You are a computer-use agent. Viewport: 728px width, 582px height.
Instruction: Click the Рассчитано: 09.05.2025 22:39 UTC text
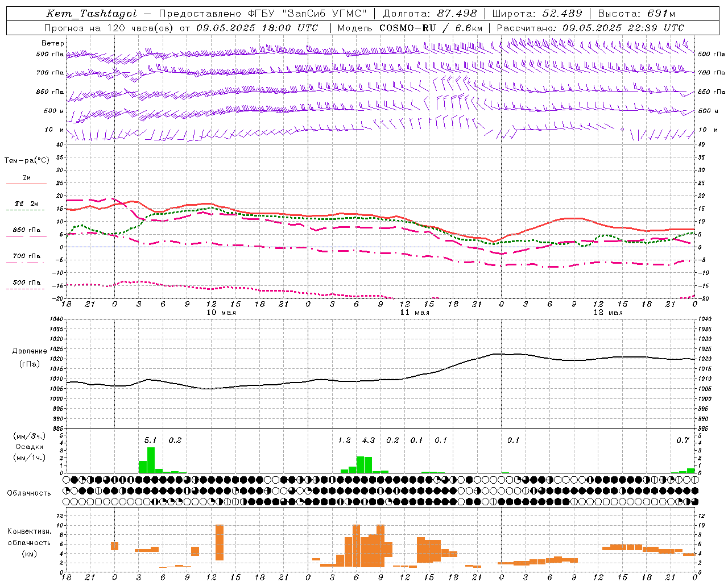[x=590, y=28]
